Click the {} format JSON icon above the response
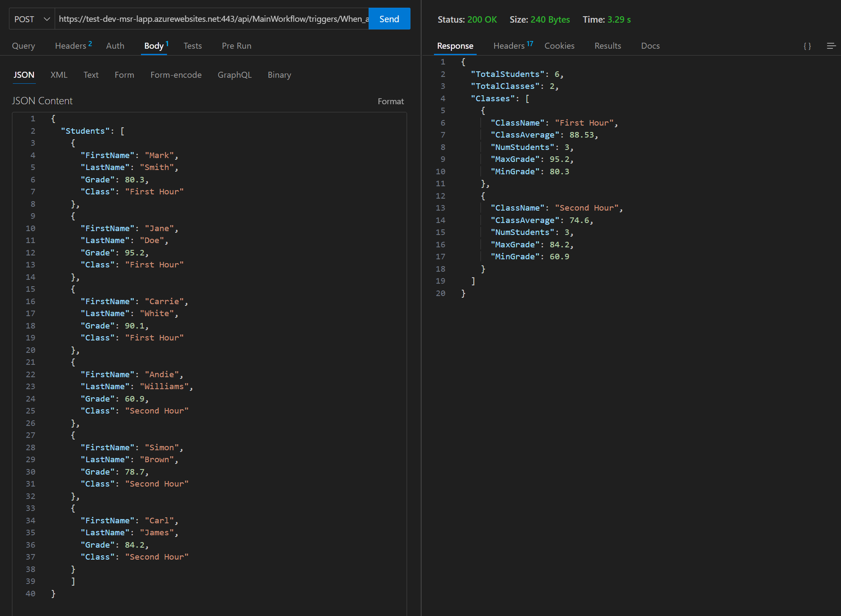Image resolution: width=841 pixels, height=616 pixels. click(807, 45)
